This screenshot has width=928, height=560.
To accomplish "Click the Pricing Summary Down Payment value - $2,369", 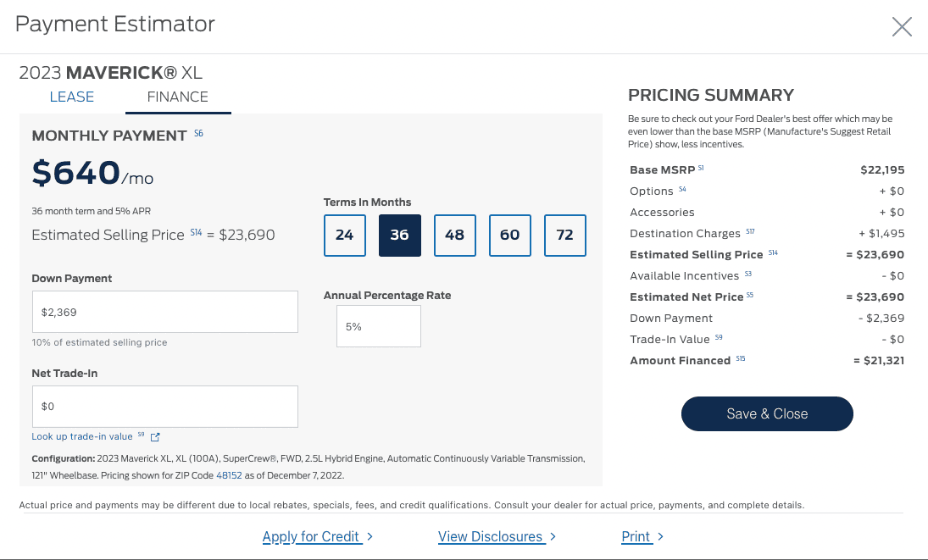I will [881, 319].
